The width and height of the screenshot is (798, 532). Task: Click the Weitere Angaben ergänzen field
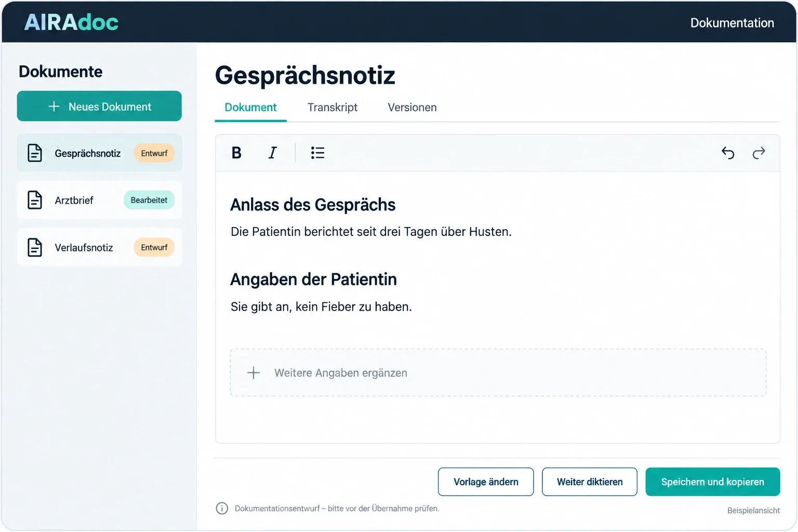click(498, 373)
